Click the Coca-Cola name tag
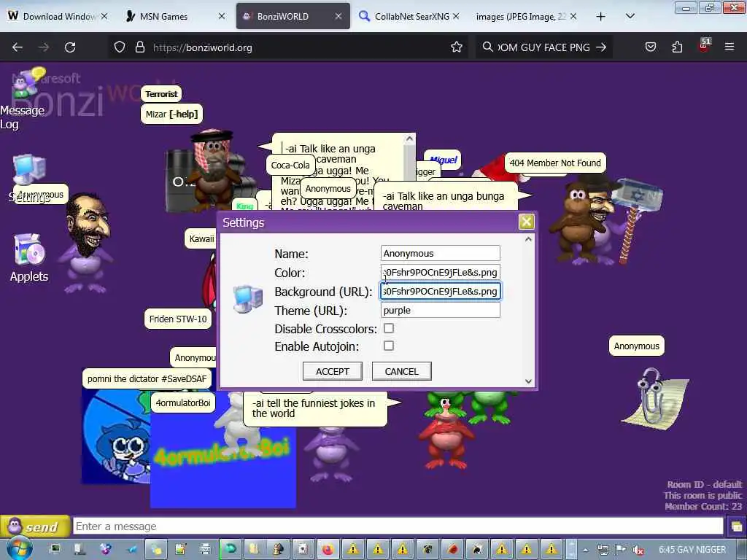 click(x=290, y=166)
